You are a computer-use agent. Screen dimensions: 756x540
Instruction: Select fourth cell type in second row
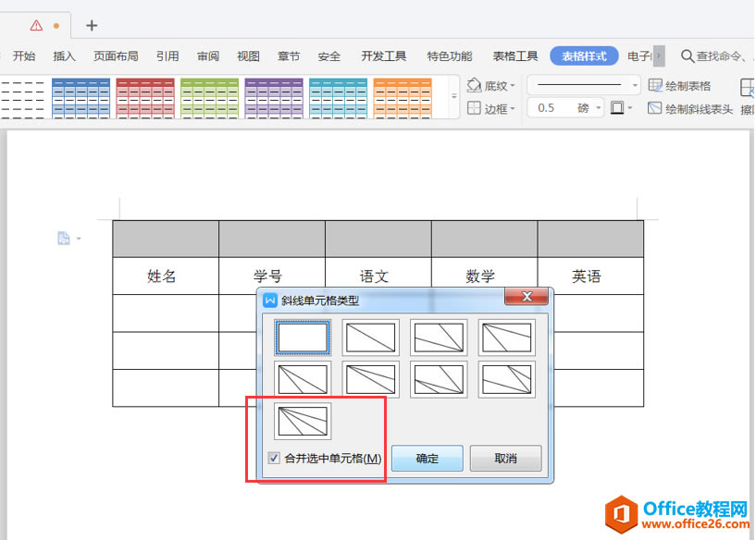coord(507,379)
